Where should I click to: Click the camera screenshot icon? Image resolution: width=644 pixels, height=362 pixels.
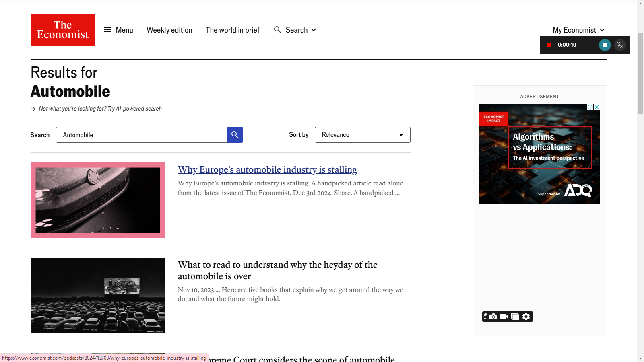[x=493, y=317]
